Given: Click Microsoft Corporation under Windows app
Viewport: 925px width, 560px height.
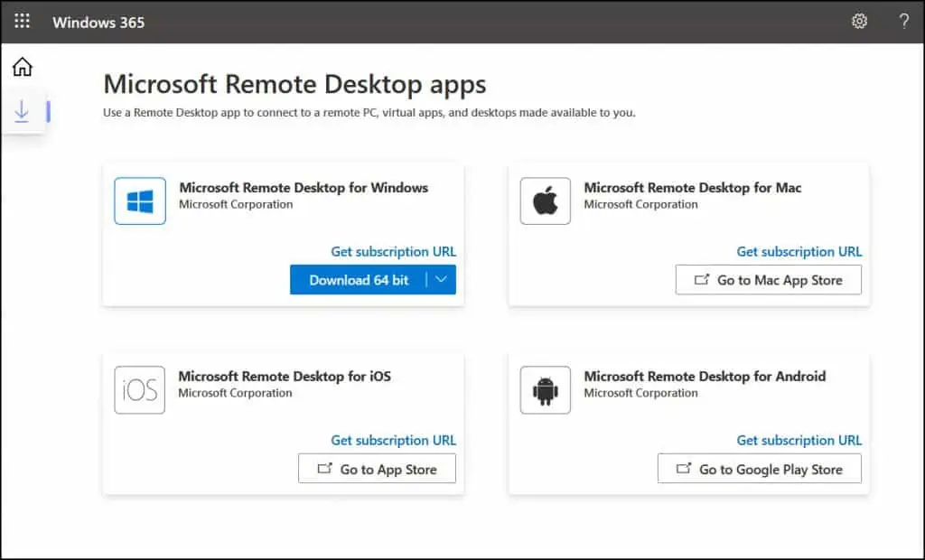Looking at the screenshot, I should [236, 204].
